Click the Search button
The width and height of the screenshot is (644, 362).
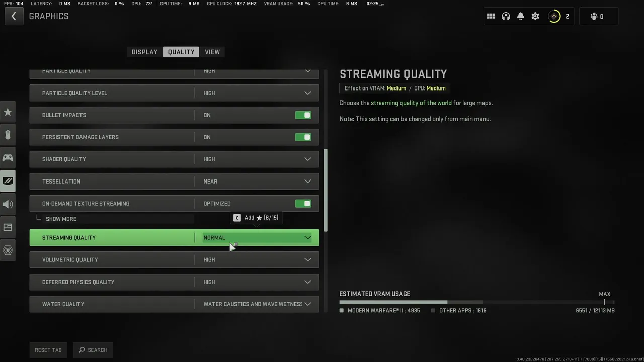pos(93,350)
